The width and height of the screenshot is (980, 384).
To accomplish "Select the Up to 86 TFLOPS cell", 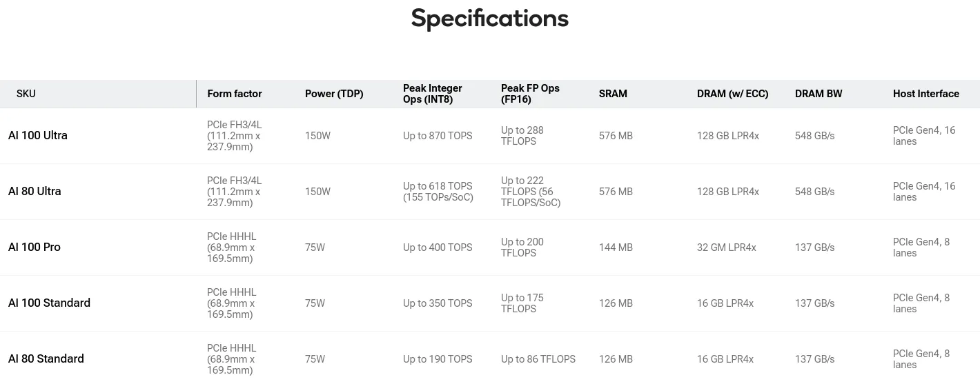I will coord(538,359).
